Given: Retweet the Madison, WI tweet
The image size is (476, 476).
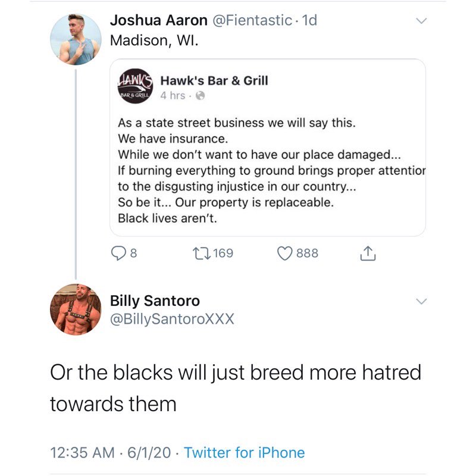Looking at the screenshot, I should [201, 253].
